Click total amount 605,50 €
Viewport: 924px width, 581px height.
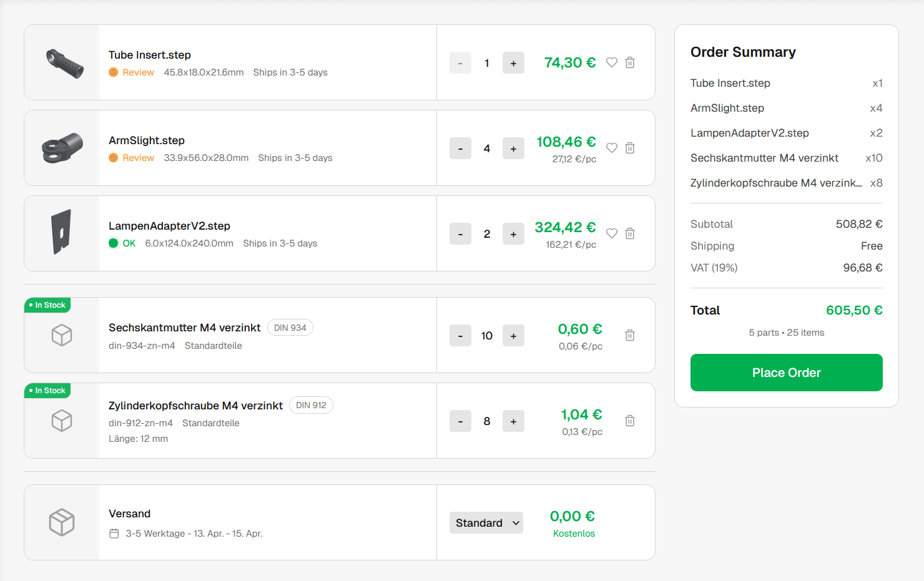pyautogui.click(x=854, y=310)
